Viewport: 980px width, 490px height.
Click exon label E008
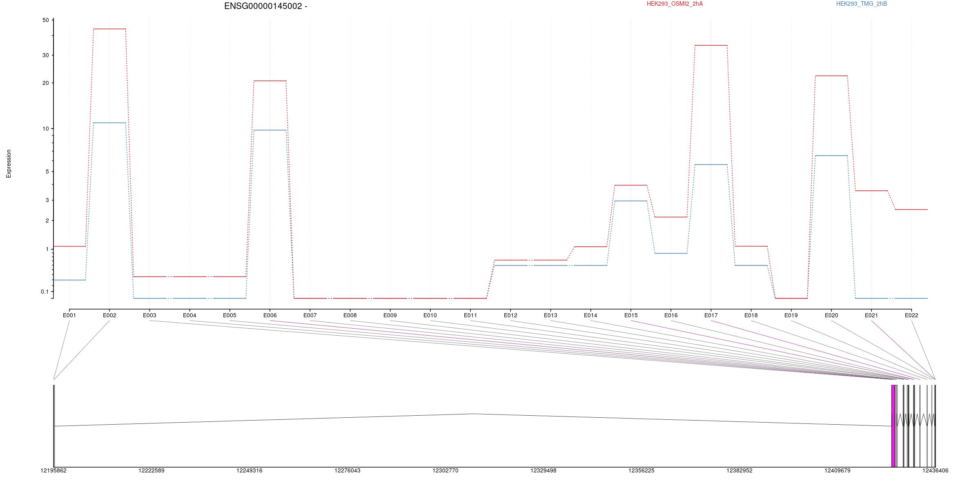(x=350, y=315)
